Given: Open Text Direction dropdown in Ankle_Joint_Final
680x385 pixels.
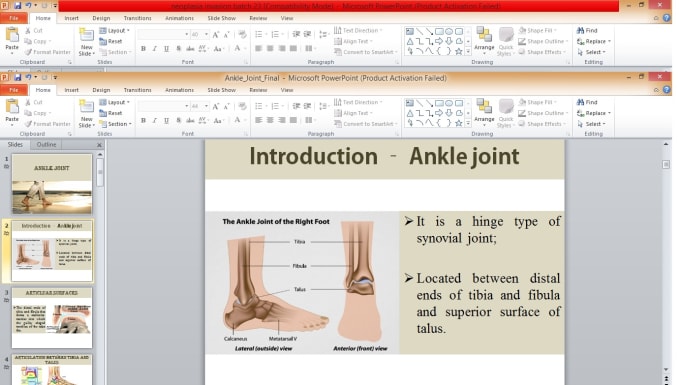Looking at the screenshot, I should click(358, 102).
